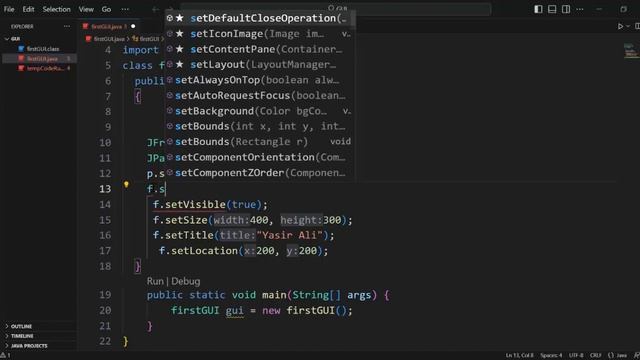
Task: Choose the setAutoRequestFocus suggestion
Action: pos(260,96)
